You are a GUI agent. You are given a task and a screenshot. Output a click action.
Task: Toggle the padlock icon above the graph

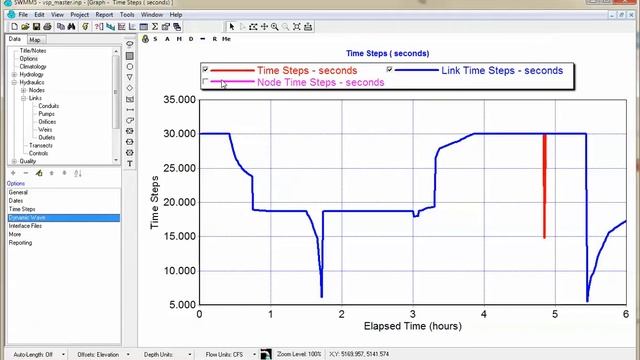tap(145, 39)
